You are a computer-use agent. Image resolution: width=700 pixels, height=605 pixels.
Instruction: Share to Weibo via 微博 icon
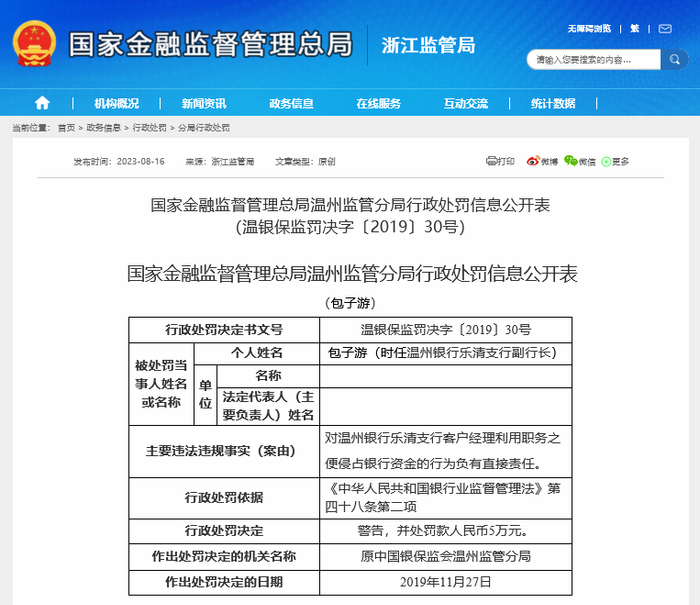tap(533, 161)
